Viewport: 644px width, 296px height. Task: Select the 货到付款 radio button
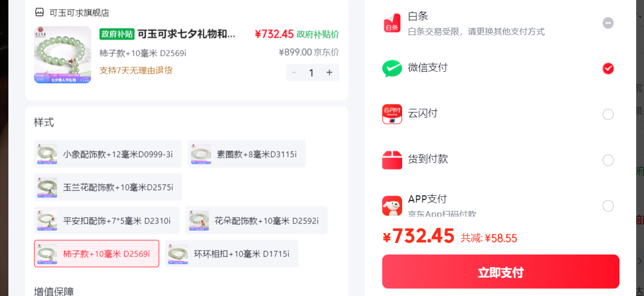click(608, 160)
